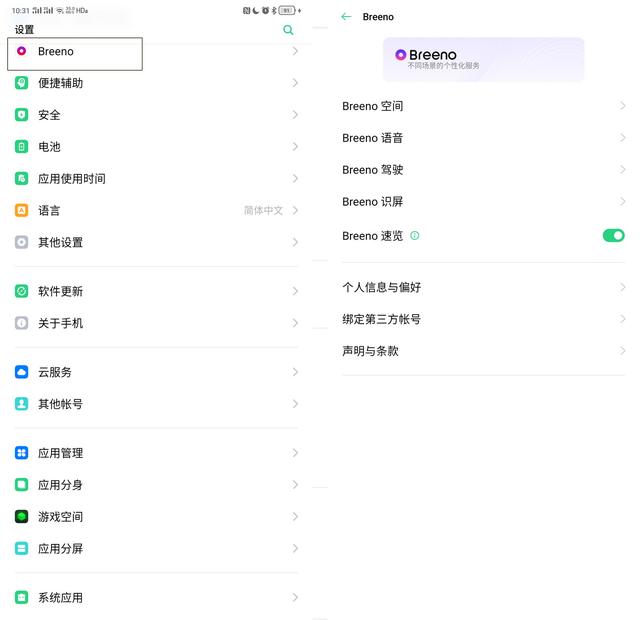Open chevron of 个人信息与偏好 row
The height and width of the screenshot is (620, 640).
click(622, 287)
